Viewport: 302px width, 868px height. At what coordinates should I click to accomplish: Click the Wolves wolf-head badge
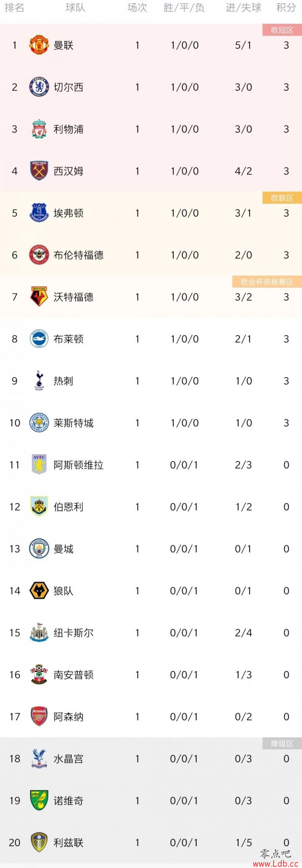point(39,591)
